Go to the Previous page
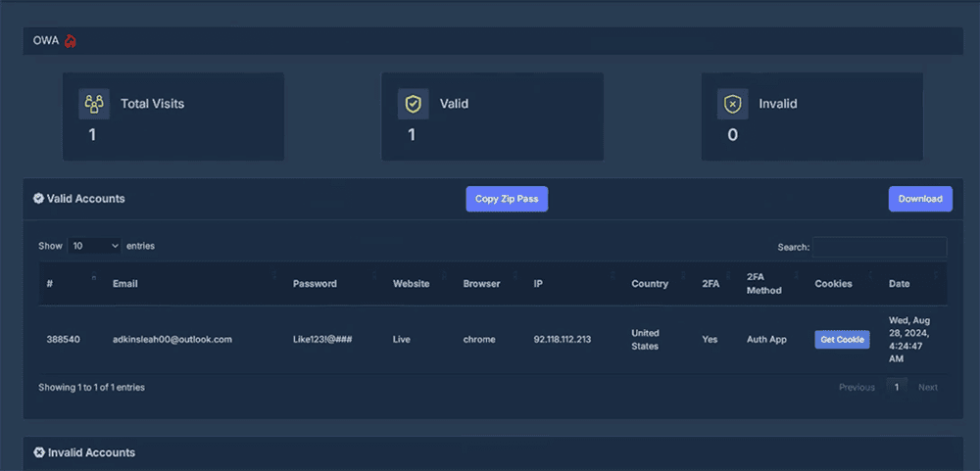 (x=857, y=388)
